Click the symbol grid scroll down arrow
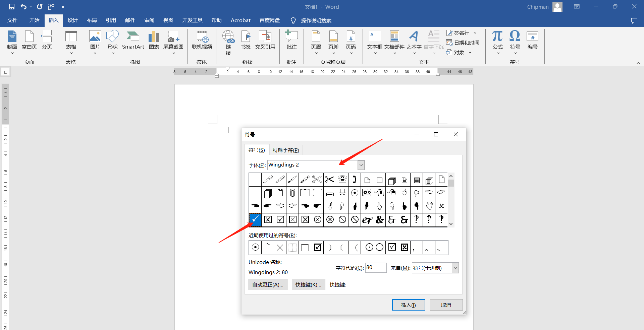This screenshot has height=330, width=644. [451, 224]
